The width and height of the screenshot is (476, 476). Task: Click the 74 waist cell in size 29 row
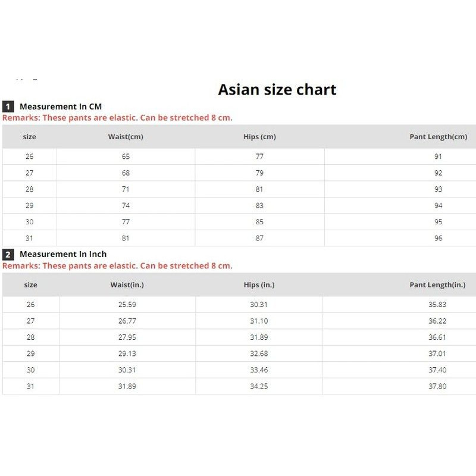tap(126, 206)
